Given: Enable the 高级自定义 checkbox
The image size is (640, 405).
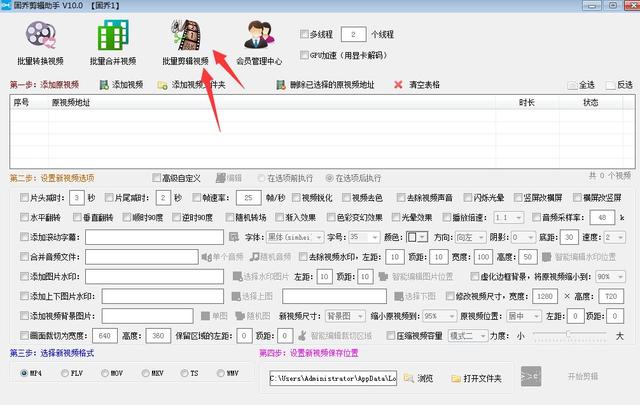Looking at the screenshot, I should 156,178.
